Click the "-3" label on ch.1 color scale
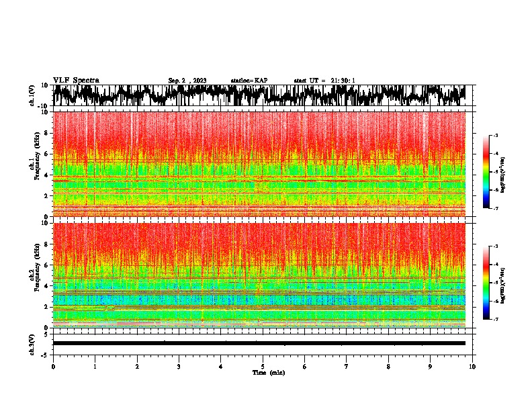The width and height of the screenshot is (532, 411). (495, 136)
